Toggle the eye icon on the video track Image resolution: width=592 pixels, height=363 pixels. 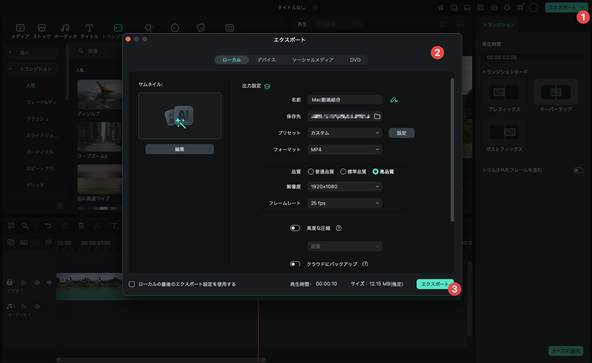click(37, 283)
